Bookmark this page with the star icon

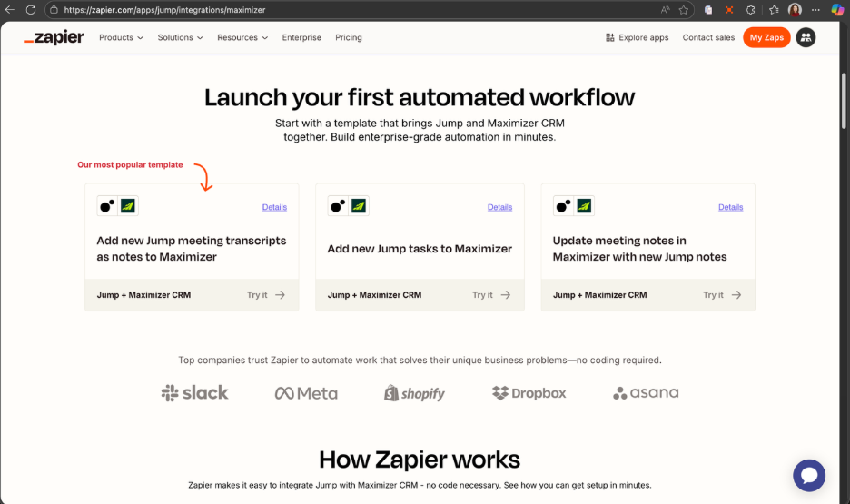(684, 10)
